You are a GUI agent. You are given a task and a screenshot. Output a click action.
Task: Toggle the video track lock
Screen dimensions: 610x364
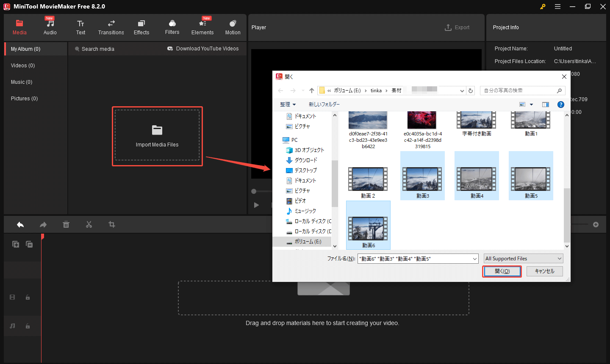pyautogui.click(x=28, y=298)
